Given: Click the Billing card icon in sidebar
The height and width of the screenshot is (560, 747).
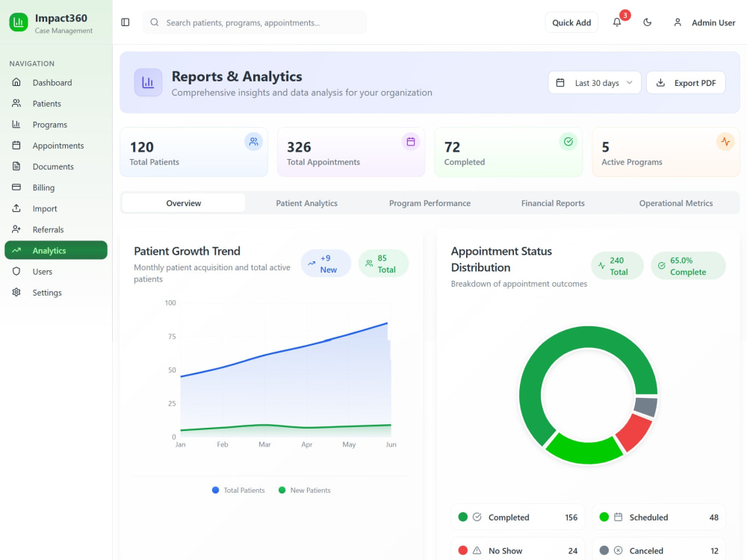Looking at the screenshot, I should coord(16,187).
